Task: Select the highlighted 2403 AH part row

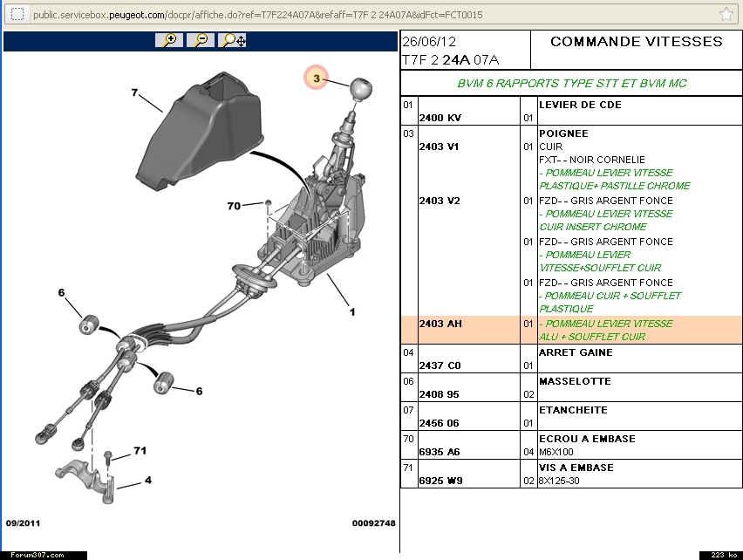Action: pos(440,324)
